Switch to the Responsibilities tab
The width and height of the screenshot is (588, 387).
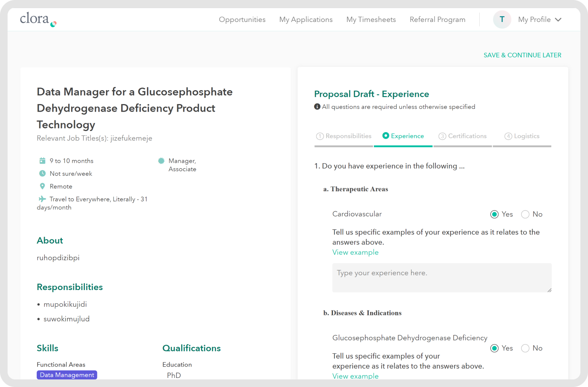(348, 136)
